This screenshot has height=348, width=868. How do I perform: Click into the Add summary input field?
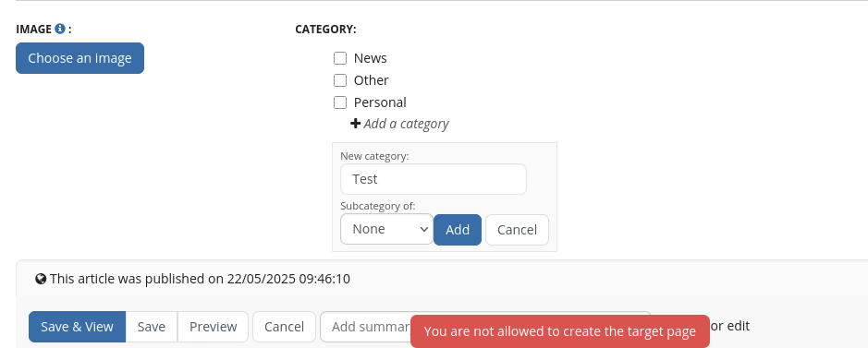point(365,327)
